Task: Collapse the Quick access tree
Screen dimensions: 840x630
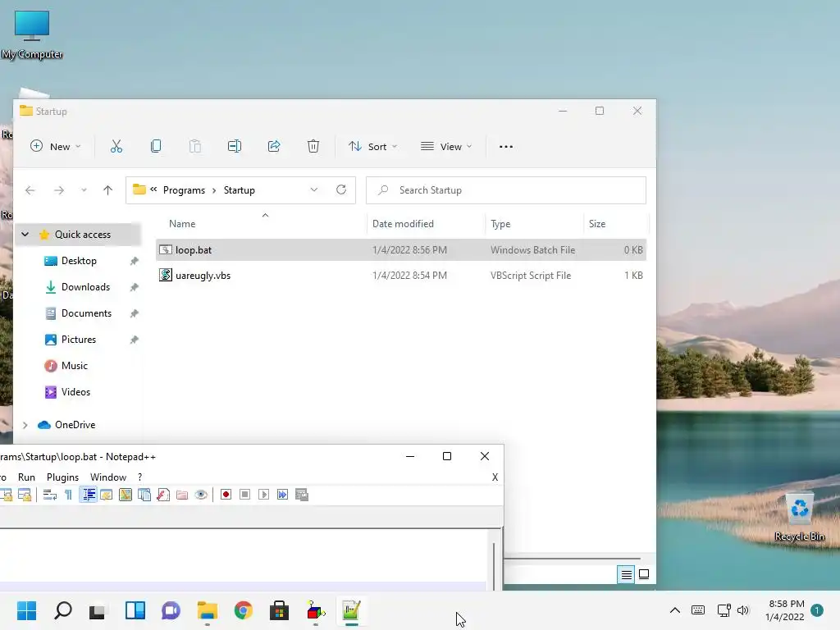Action: click(x=25, y=235)
